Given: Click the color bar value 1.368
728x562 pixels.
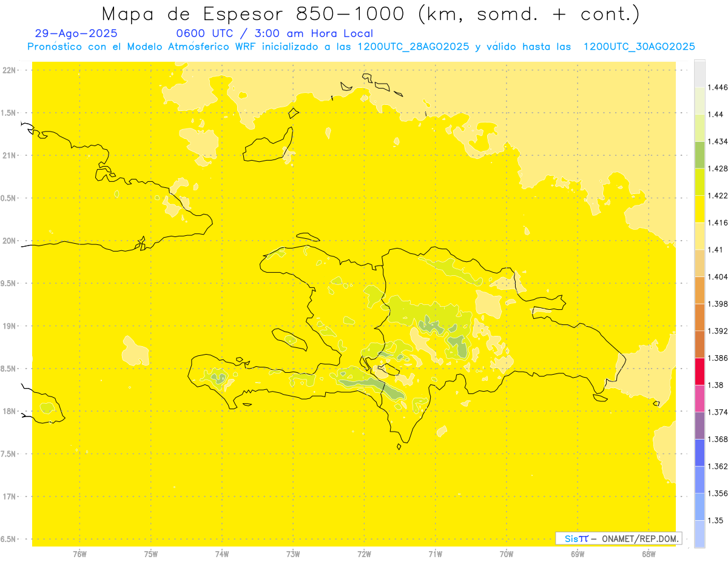Looking at the screenshot, I should point(718,439).
